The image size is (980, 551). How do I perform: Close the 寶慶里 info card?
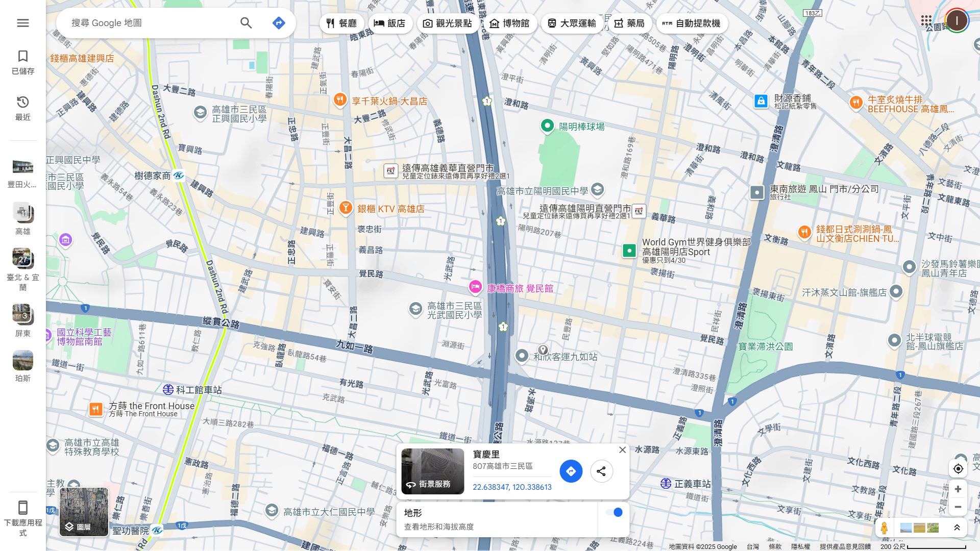tap(622, 450)
